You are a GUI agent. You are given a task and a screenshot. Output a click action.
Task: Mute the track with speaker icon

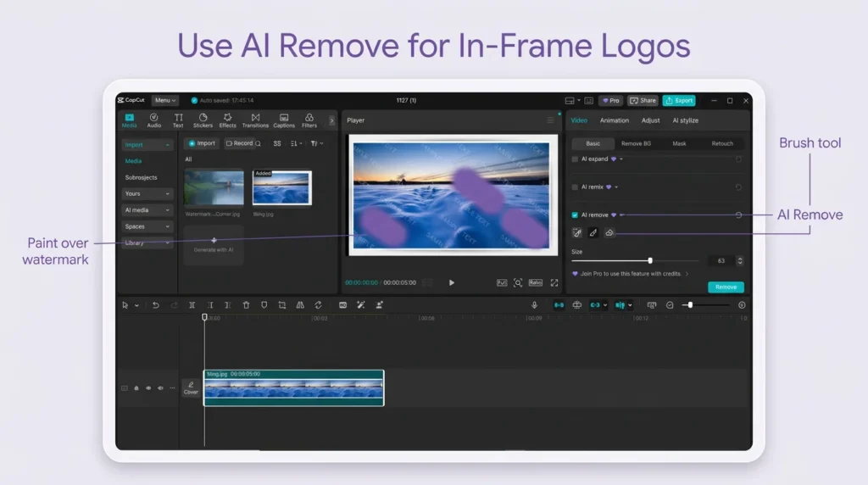(160, 388)
